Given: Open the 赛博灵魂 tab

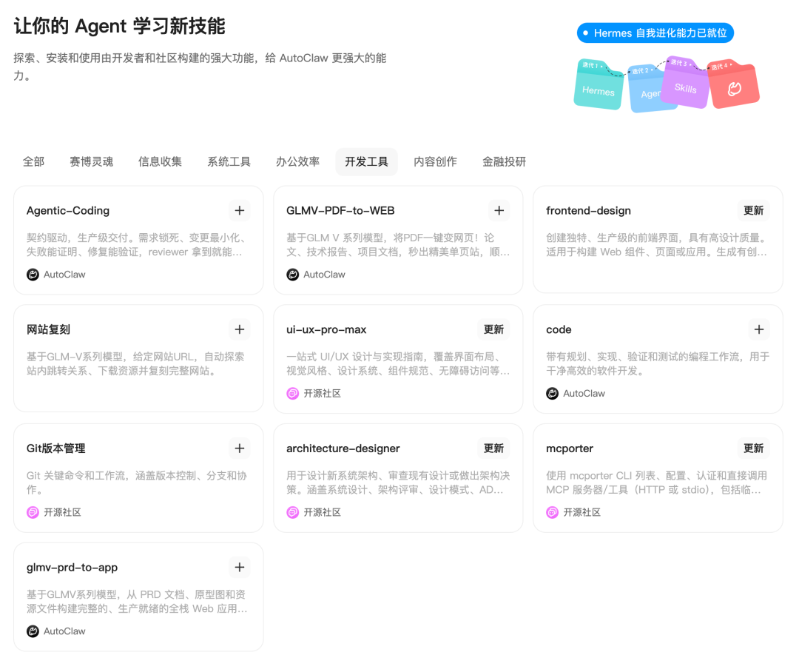Looking at the screenshot, I should pyautogui.click(x=92, y=161).
